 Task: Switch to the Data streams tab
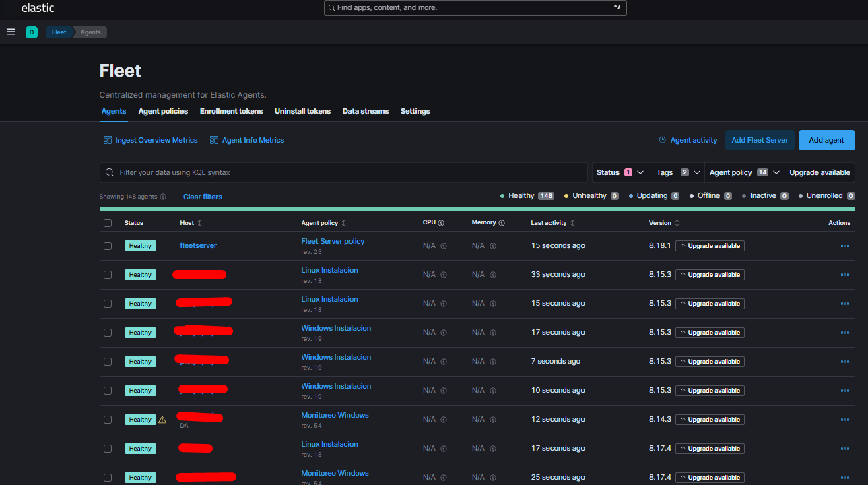[366, 111]
